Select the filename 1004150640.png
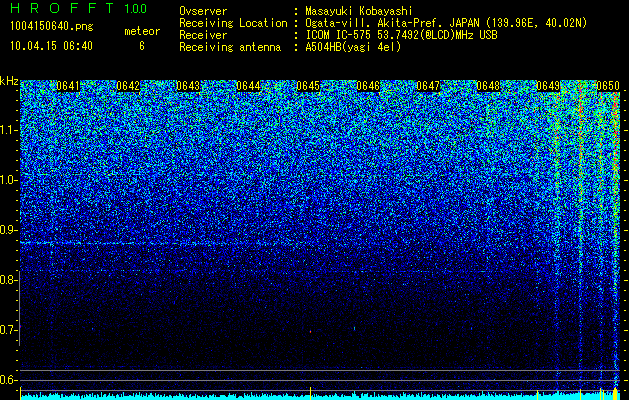 (52, 26)
